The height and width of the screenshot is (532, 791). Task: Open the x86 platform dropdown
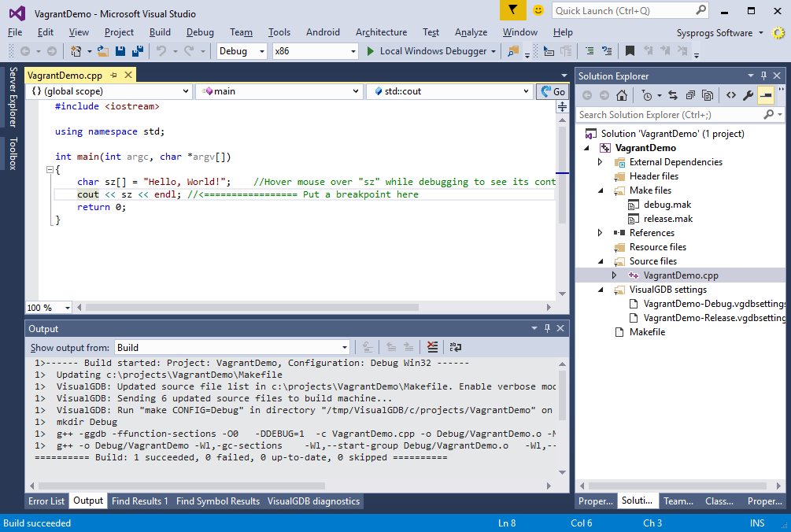315,51
